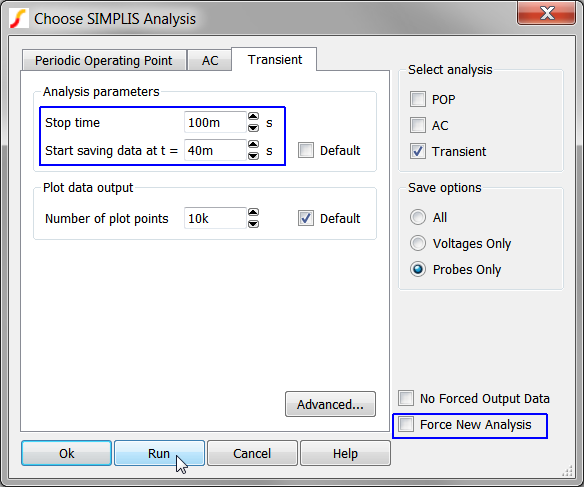Enable the AC analysis checkbox
This screenshot has width=584, height=487.
[x=418, y=125]
